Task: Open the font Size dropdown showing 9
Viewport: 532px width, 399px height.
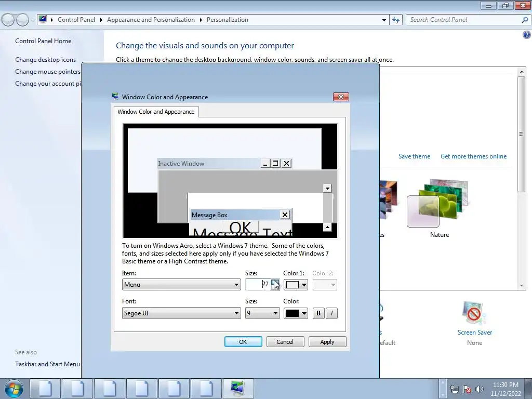Action: pyautogui.click(x=262, y=313)
